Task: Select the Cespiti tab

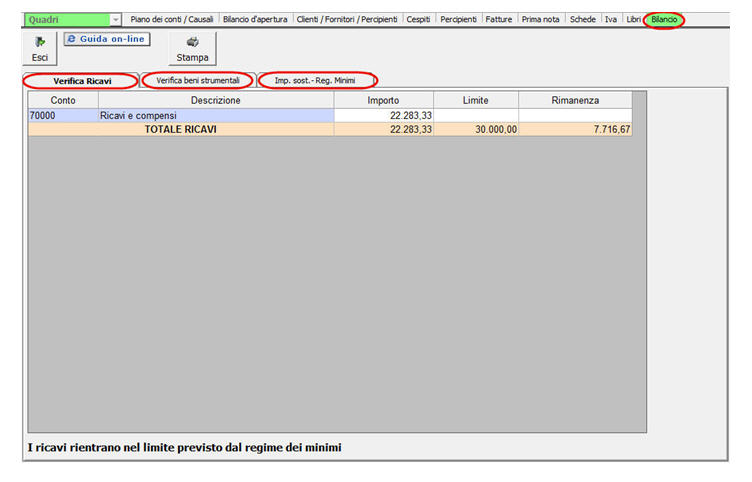Action: [x=418, y=20]
